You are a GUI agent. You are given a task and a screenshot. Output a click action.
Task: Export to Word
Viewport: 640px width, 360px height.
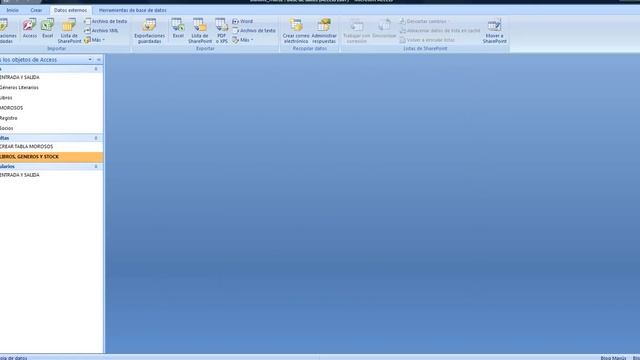point(242,21)
